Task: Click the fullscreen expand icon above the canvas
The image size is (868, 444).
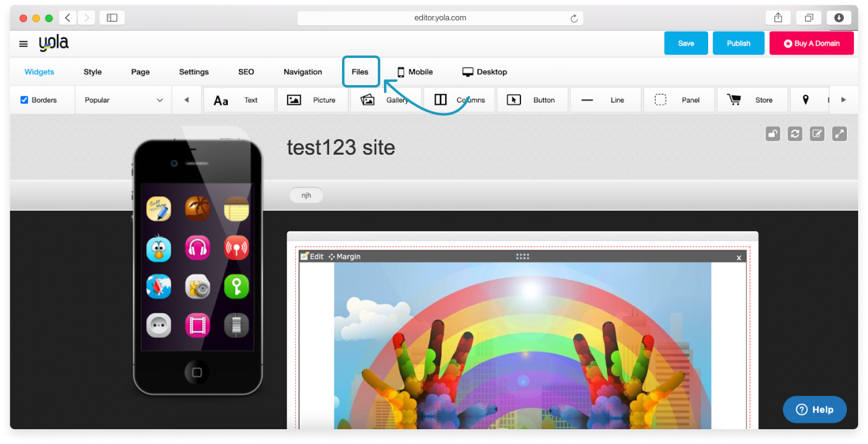Action: [840, 133]
